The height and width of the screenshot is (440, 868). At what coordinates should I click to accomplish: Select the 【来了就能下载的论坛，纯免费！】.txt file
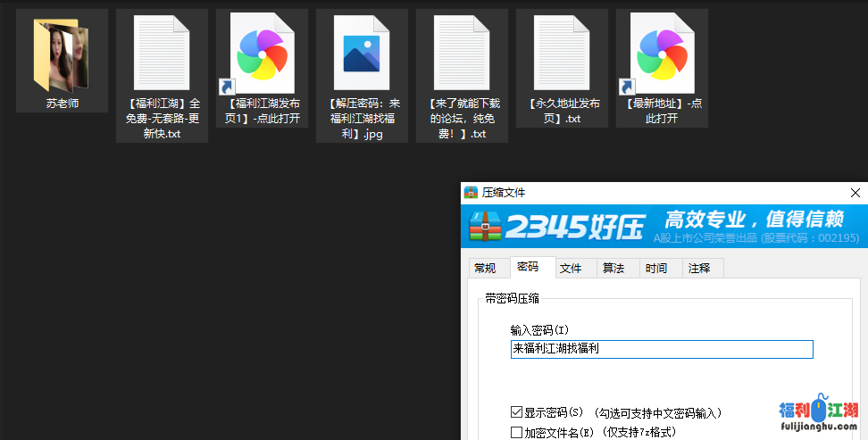click(x=462, y=54)
